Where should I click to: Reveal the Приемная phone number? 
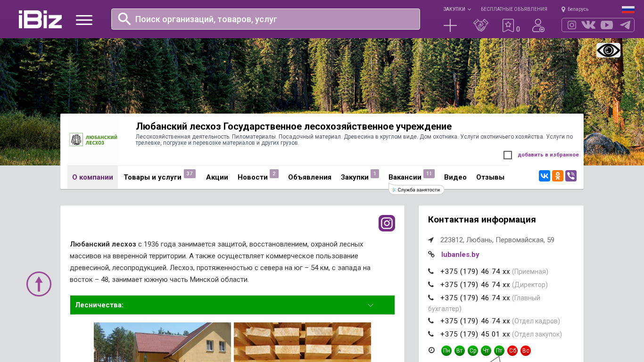coord(475,271)
